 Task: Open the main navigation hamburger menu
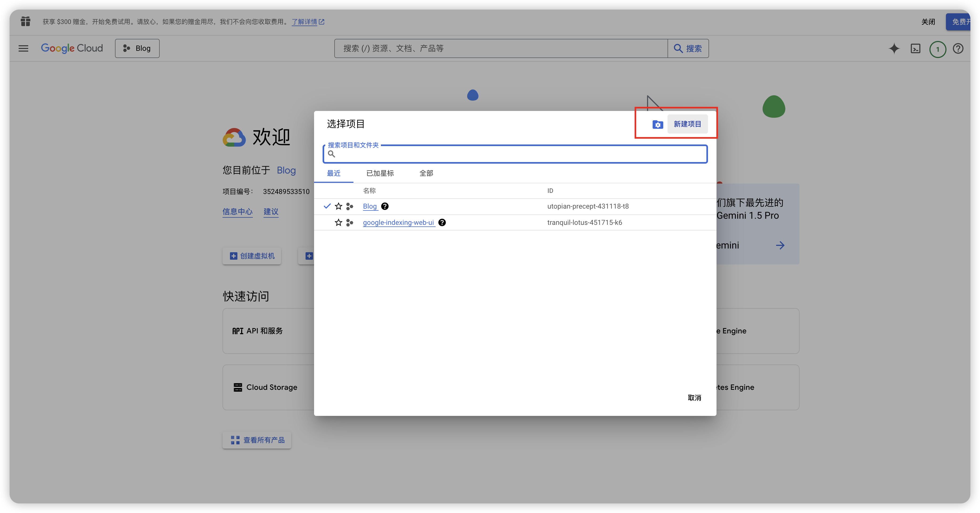tap(24, 48)
